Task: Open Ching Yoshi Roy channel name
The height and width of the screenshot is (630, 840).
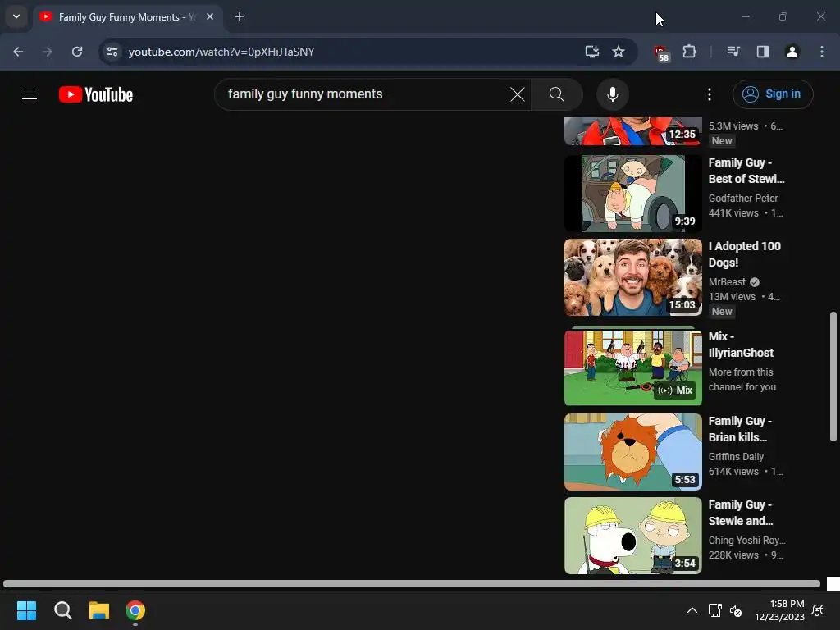Action: point(746,540)
